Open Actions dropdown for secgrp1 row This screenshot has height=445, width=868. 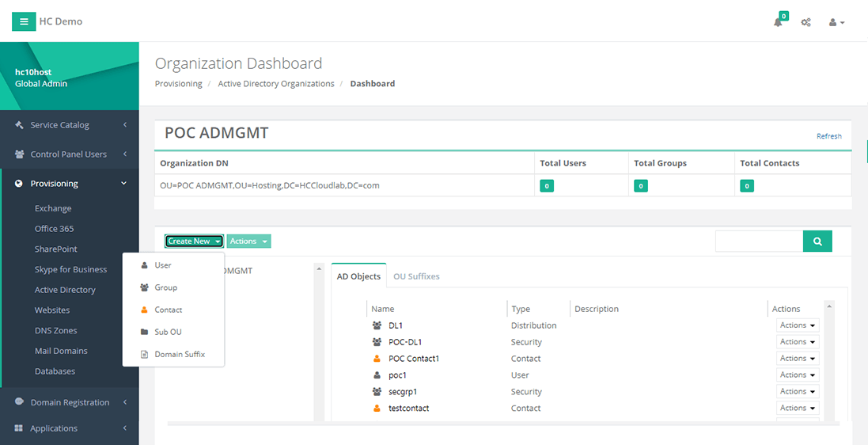tap(798, 391)
